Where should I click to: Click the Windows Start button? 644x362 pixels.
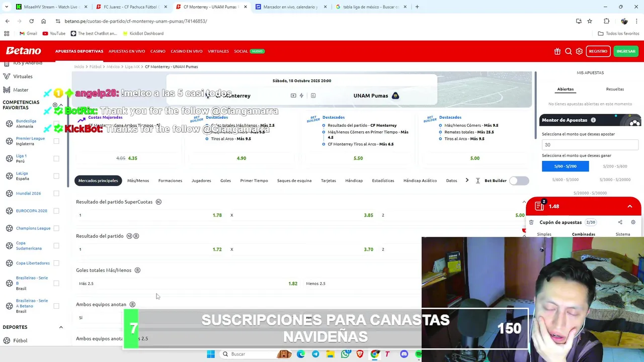coord(211,354)
